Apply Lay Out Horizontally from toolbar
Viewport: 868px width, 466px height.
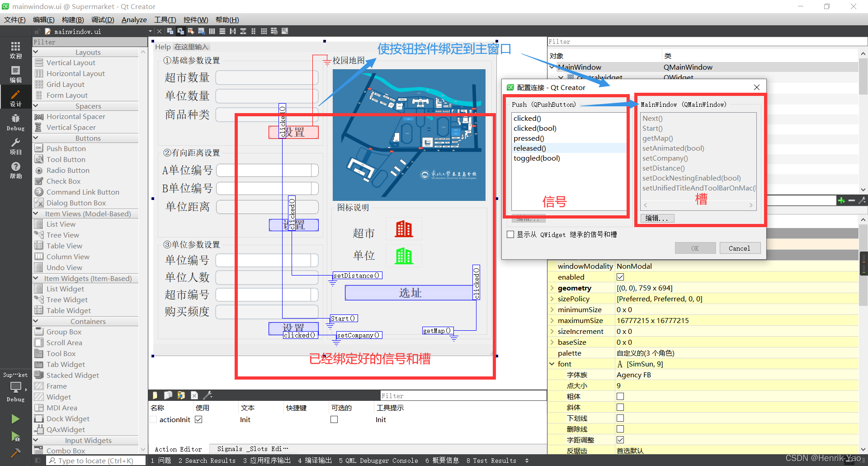click(212, 31)
